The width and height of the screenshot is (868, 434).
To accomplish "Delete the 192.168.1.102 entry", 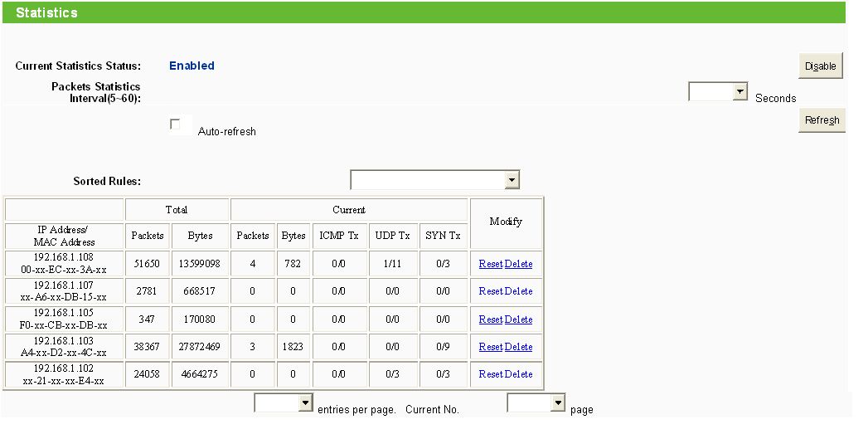I will point(519,374).
